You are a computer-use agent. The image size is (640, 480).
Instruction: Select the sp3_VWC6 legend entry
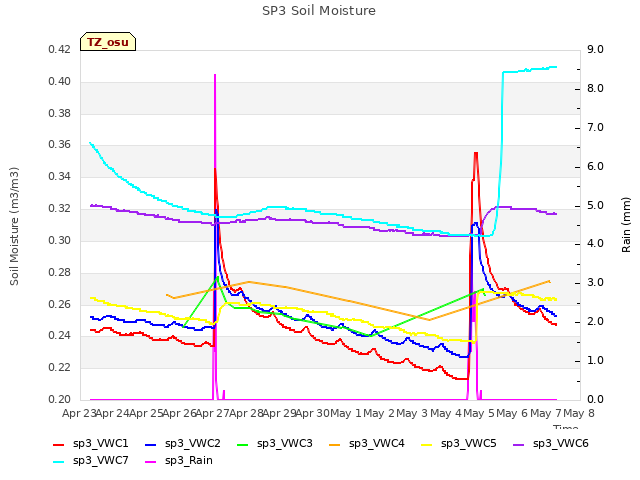click(x=551, y=443)
